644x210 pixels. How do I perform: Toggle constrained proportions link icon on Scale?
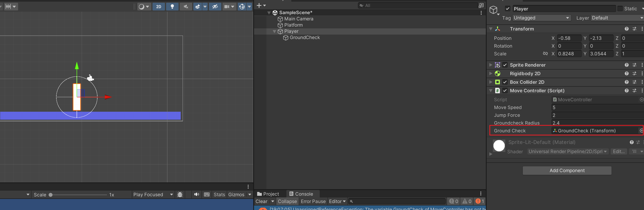pyautogui.click(x=545, y=54)
